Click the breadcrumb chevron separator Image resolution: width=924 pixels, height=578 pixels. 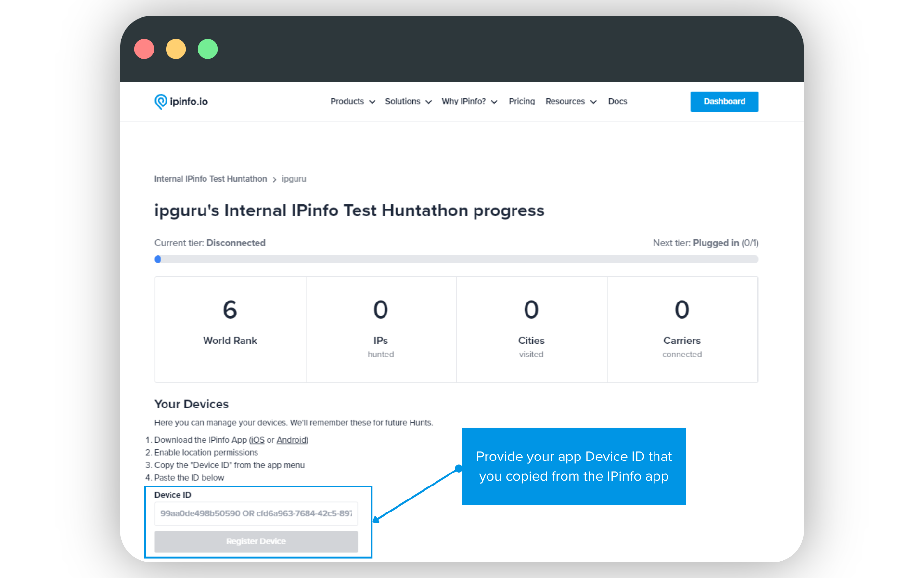coord(274,179)
